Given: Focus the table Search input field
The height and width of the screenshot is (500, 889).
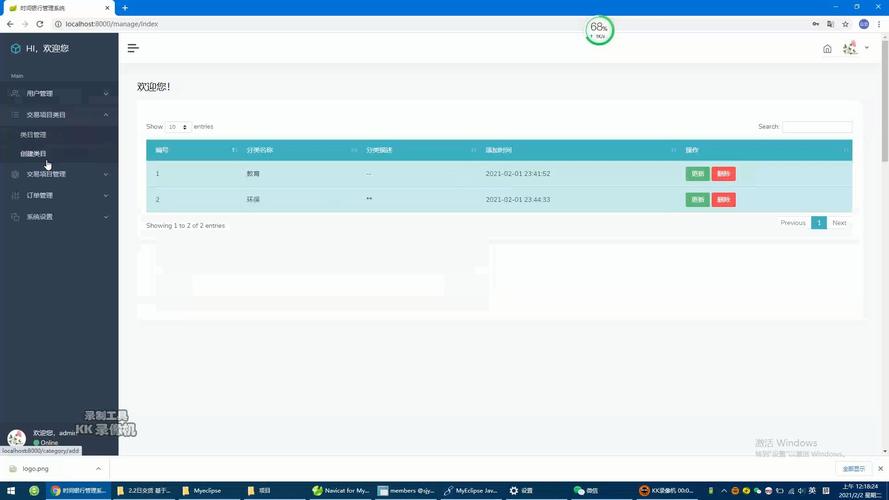Looking at the screenshot, I should pyautogui.click(x=817, y=127).
